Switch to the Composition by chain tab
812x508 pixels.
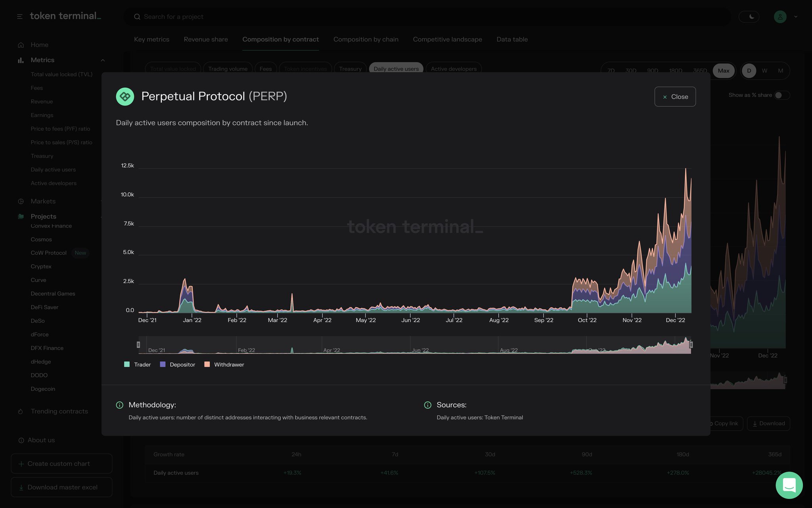pyautogui.click(x=366, y=39)
